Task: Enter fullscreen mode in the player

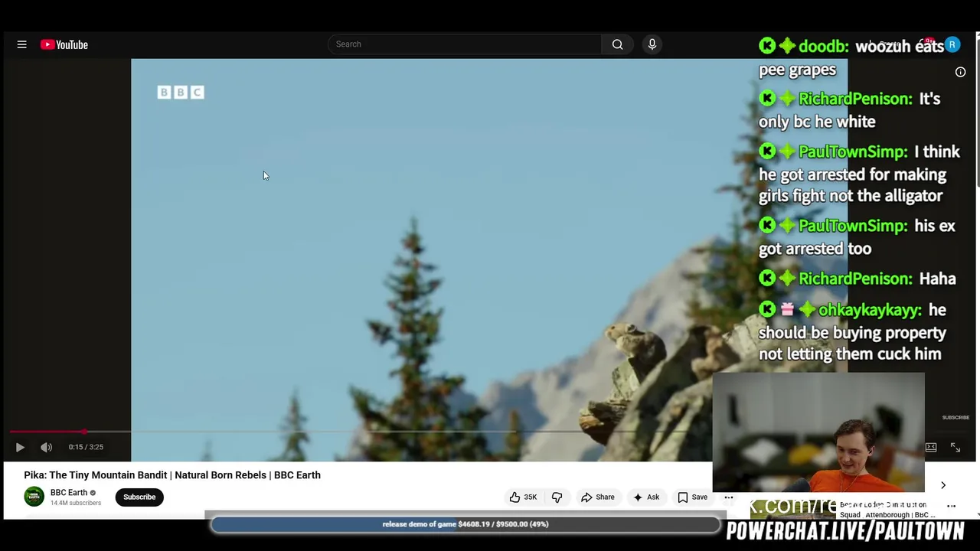Action: (x=955, y=447)
